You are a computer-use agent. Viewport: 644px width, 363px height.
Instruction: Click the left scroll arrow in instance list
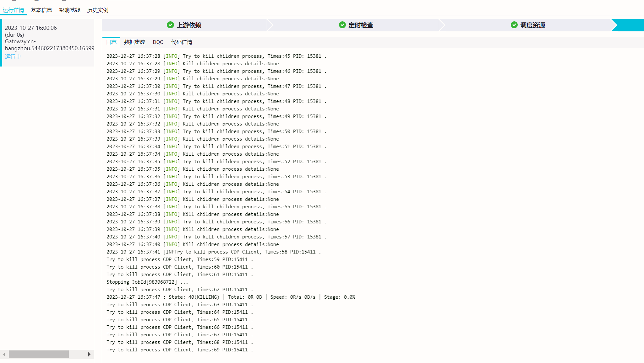(4, 354)
